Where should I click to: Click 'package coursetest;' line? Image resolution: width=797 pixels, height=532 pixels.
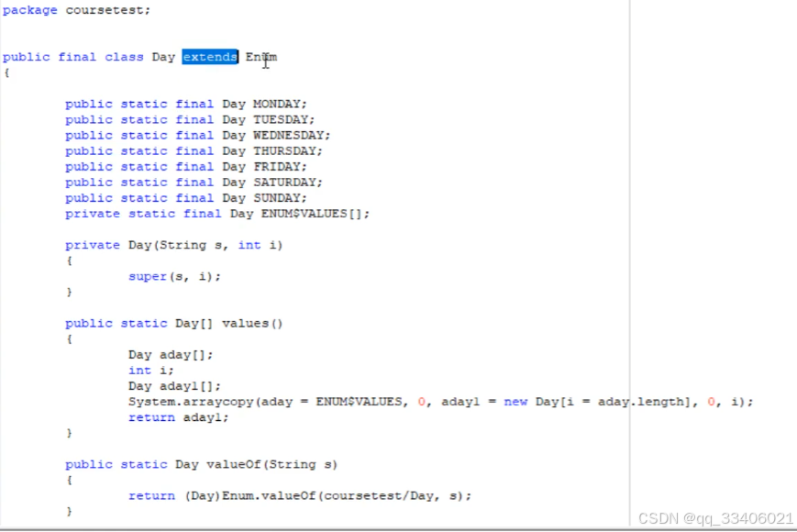coord(77,10)
